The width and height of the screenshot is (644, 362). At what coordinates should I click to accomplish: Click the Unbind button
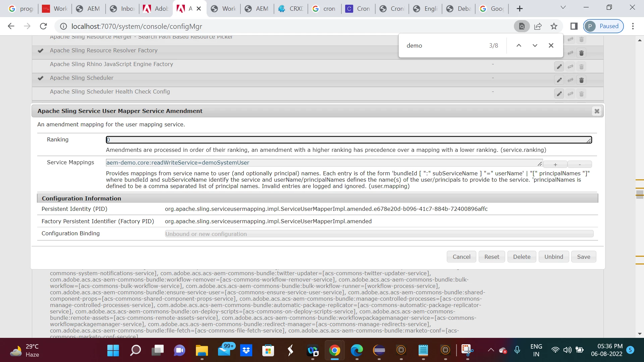click(x=553, y=257)
